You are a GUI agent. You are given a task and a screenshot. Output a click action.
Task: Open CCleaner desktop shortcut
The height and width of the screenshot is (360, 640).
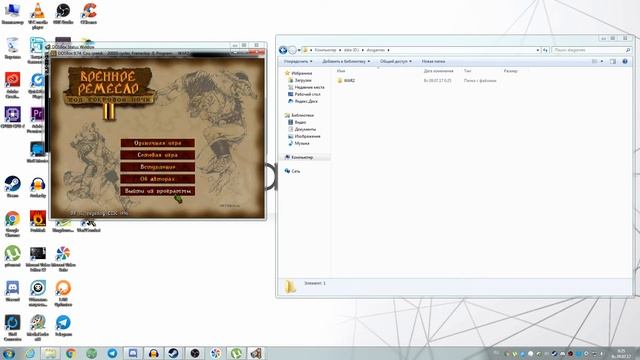pyautogui.click(x=89, y=13)
